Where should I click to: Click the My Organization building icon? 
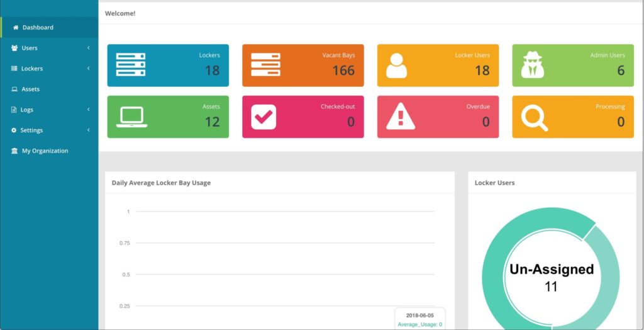tap(15, 151)
